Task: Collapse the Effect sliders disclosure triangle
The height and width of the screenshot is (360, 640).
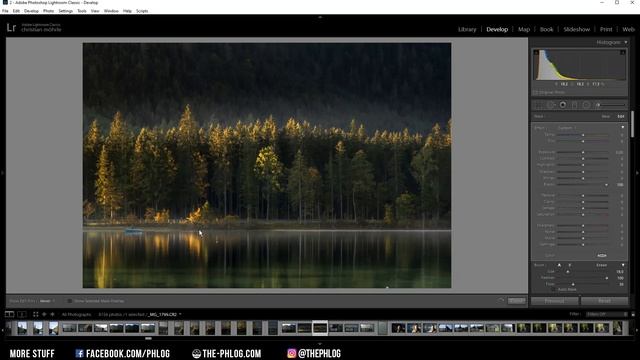Action: [622, 127]
